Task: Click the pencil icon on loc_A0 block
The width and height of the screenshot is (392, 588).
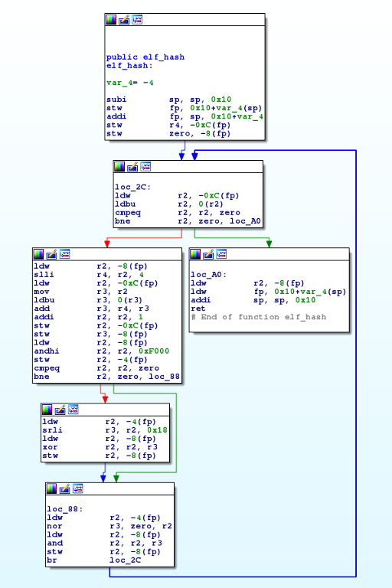Action: (x=208, y=254)
